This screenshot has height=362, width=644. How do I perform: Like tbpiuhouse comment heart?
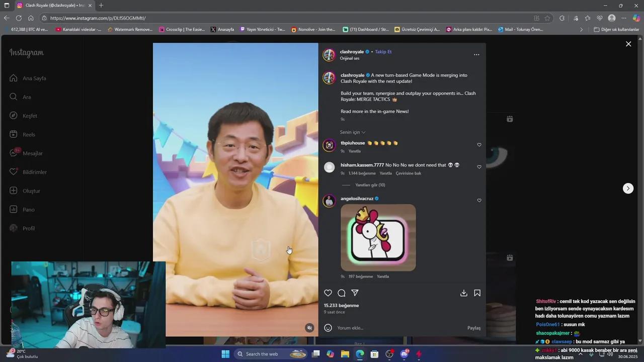[479, 145]
